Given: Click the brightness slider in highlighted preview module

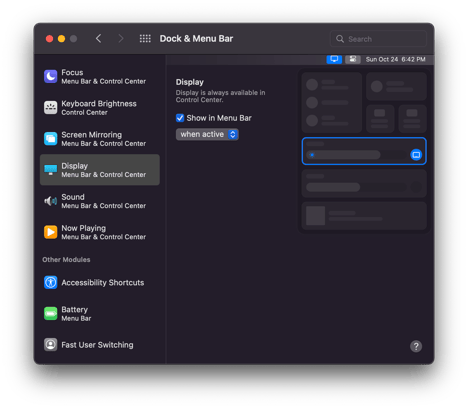Looking at the screenshot, I should click(x=357, y=155).
